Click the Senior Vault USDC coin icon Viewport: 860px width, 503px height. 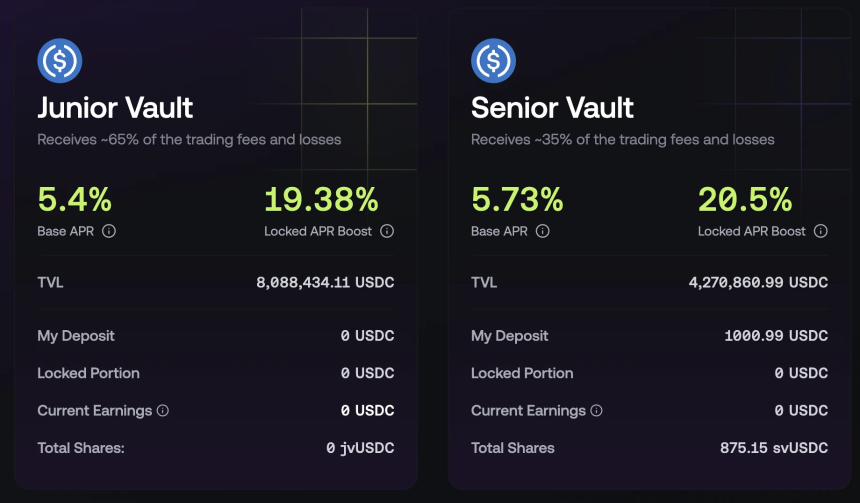point(493,61)
